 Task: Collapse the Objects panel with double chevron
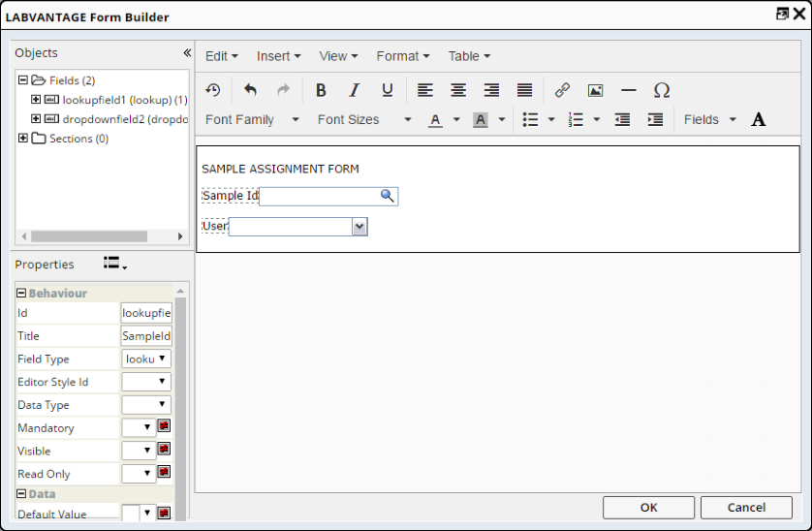187,52
